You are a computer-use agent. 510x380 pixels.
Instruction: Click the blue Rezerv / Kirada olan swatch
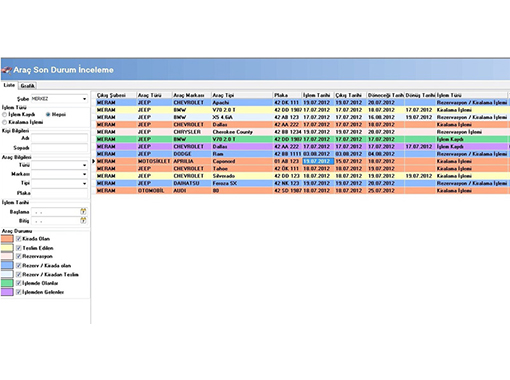[x=7, y=265]
